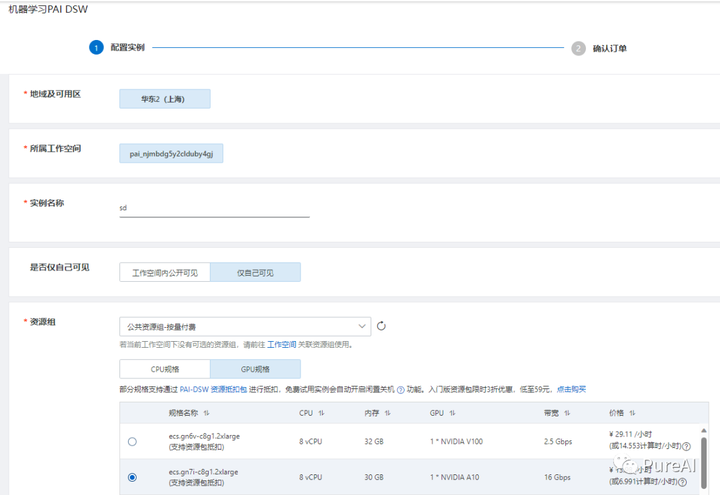This screenshot has height=495, width=720.
Task: Sort table by 内存 column icon
Action: [x=388, y=413]
